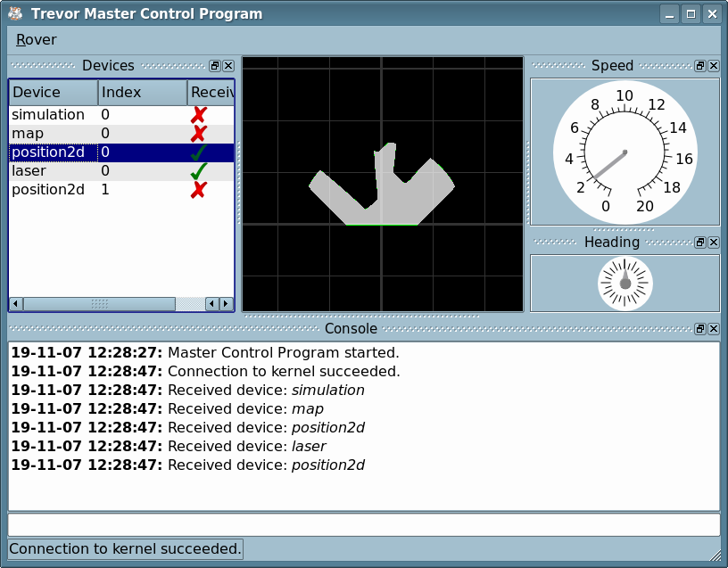Sort by the Index column header
Screen dimensions: 728x568
pyautogui.click(x=142, y=93)
